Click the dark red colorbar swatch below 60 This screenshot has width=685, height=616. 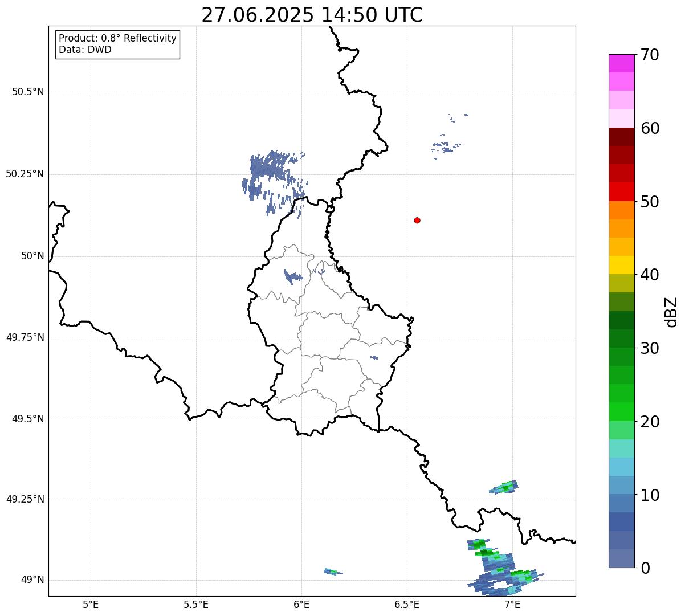pyautogui.click(x=621, y=137)
